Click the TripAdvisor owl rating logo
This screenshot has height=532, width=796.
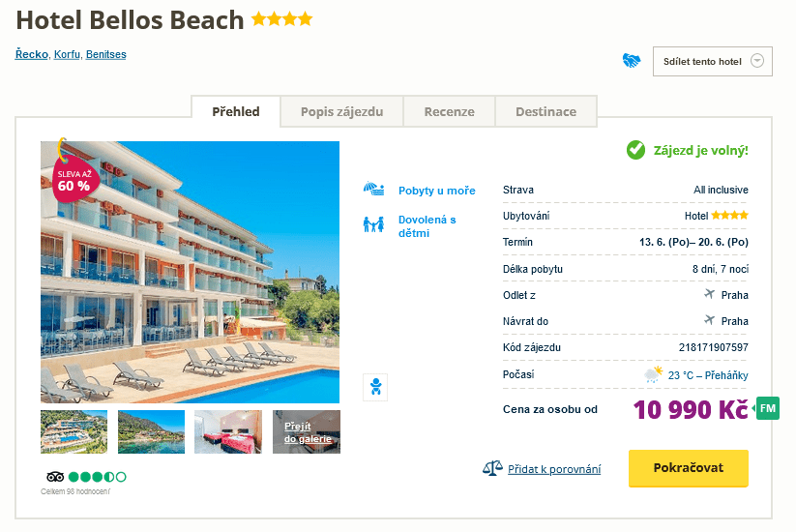[55, 477]
